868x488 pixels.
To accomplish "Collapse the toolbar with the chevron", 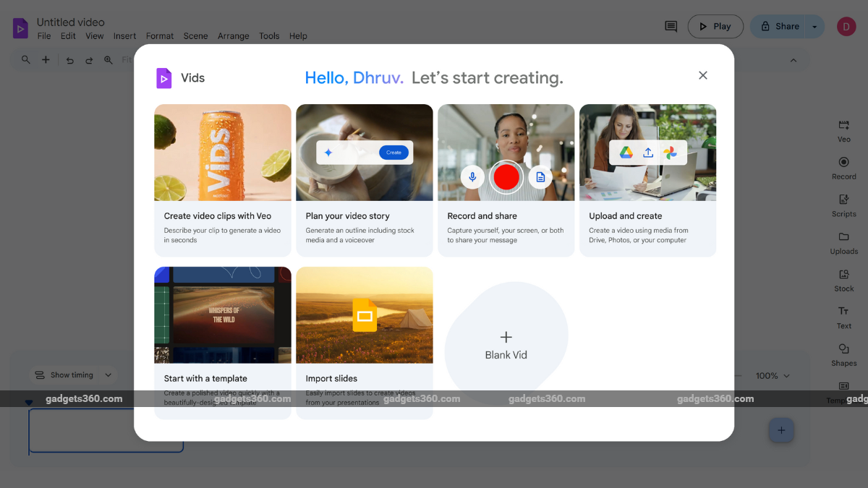I will click(793, 61).
